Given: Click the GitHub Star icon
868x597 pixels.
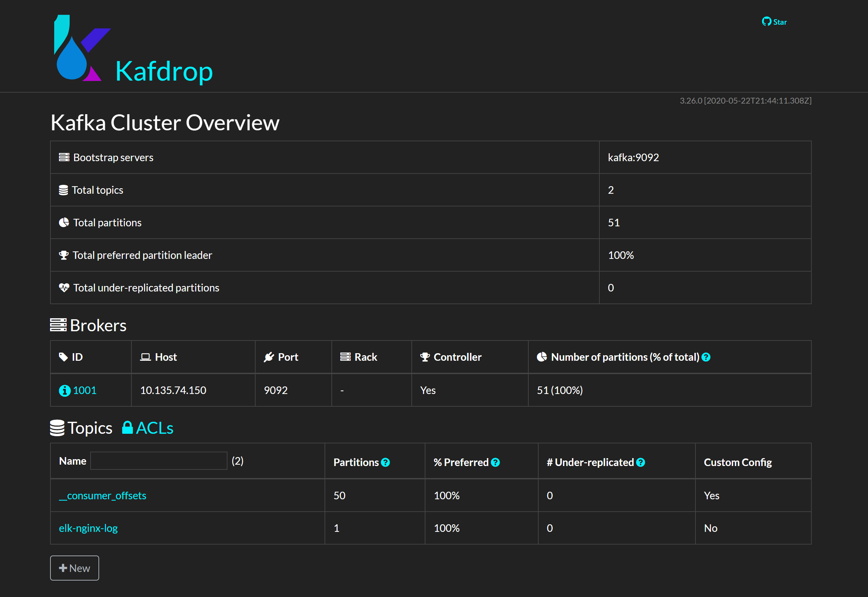Looking at the screenshot, I should pyautogui.click(x=766, y=22).
